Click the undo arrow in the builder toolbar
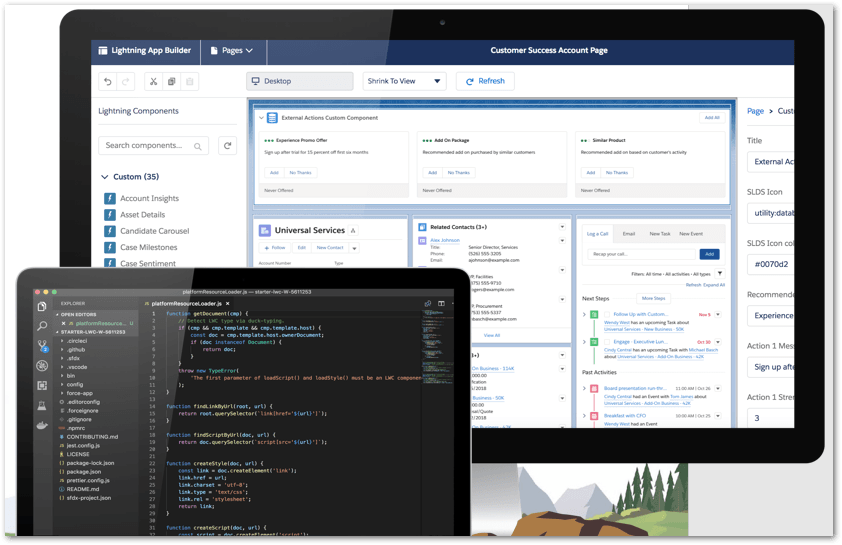The image size is (842, 545). [108, 81]
